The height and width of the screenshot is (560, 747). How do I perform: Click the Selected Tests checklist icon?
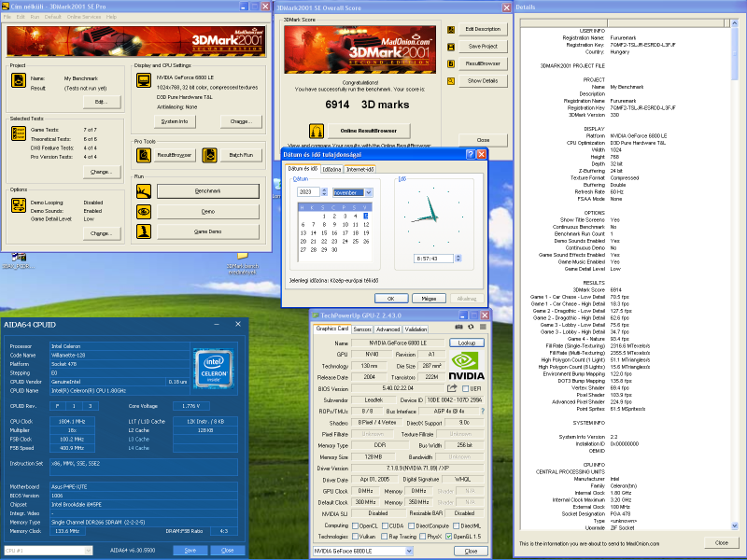(19, 133)
